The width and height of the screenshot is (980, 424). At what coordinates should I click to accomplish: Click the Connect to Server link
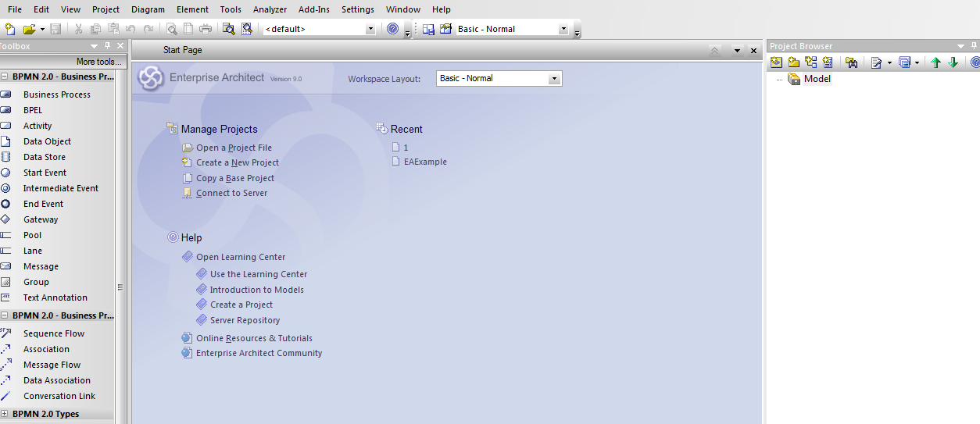(231, 193)
